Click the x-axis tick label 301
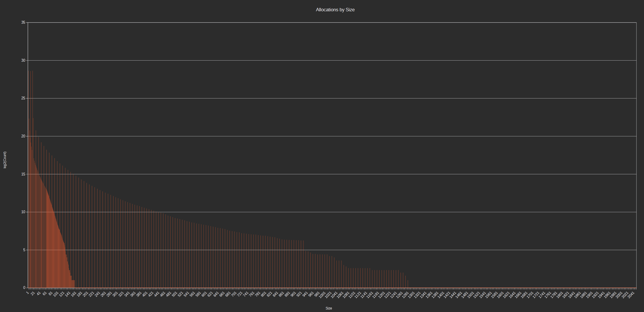Image resolution: width=644 pixels, height=312 pixels. click(115, 295)
